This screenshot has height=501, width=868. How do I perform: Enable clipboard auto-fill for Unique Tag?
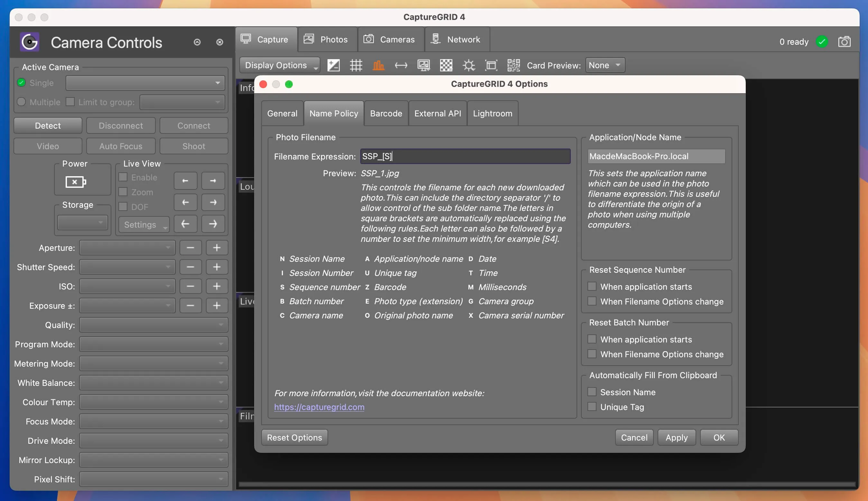(x=592, y=406)
